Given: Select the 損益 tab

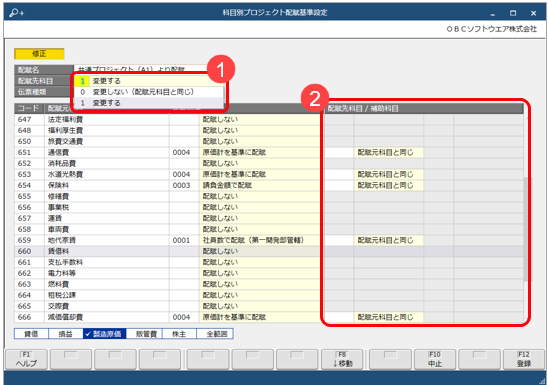Looking at the screenshot, I should (65, 334).
